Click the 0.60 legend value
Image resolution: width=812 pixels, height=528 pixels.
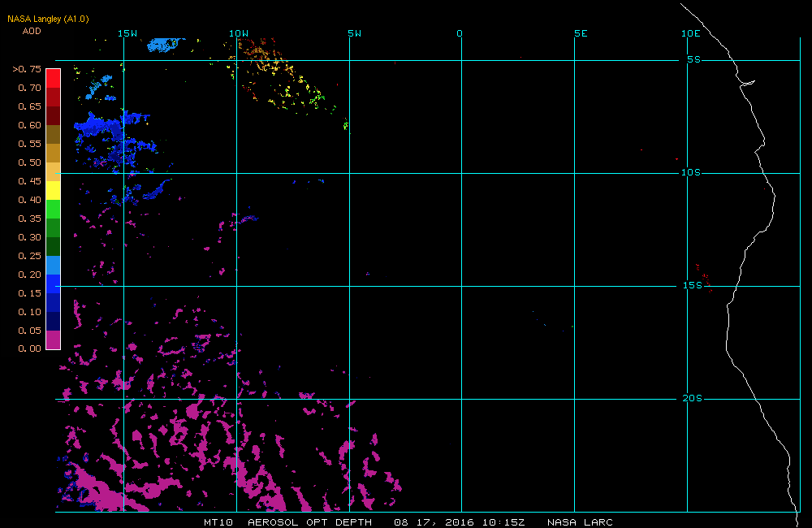29,125
